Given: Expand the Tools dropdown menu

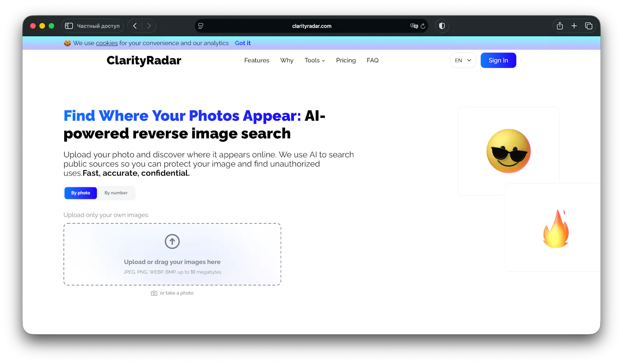Looking at the screenshot, I should point(315,60).
